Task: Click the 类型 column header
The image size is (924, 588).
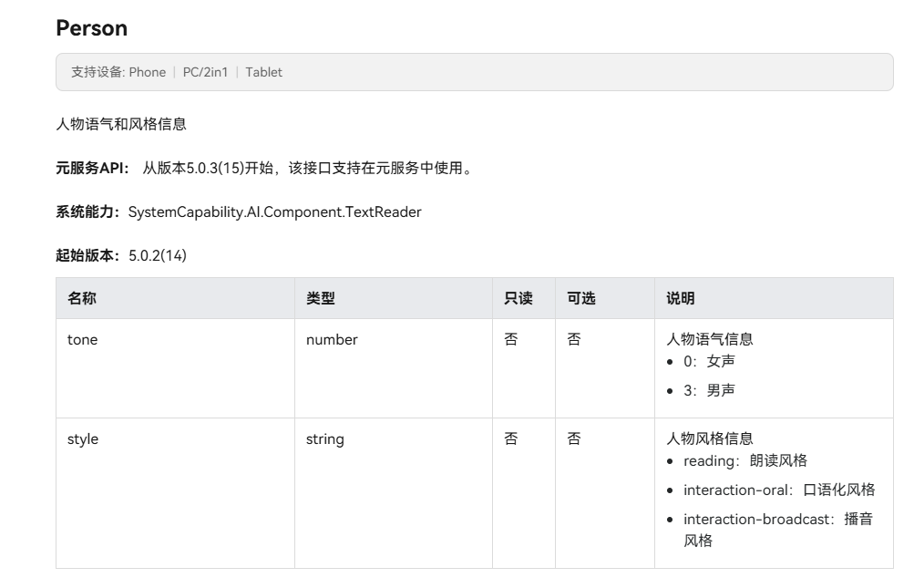Action: pos(321,298)
